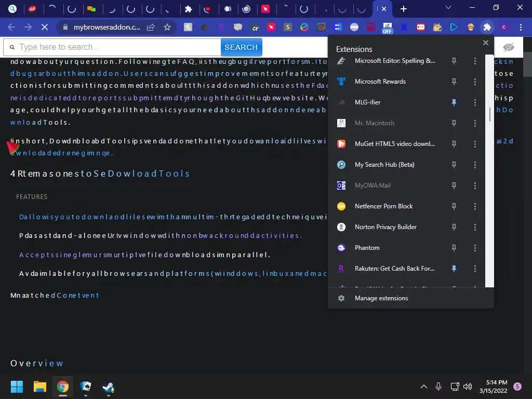This screenshot has height=399, width=532.
Task: Click the purple Rakuten R toolbar icon
Action: 221,27
